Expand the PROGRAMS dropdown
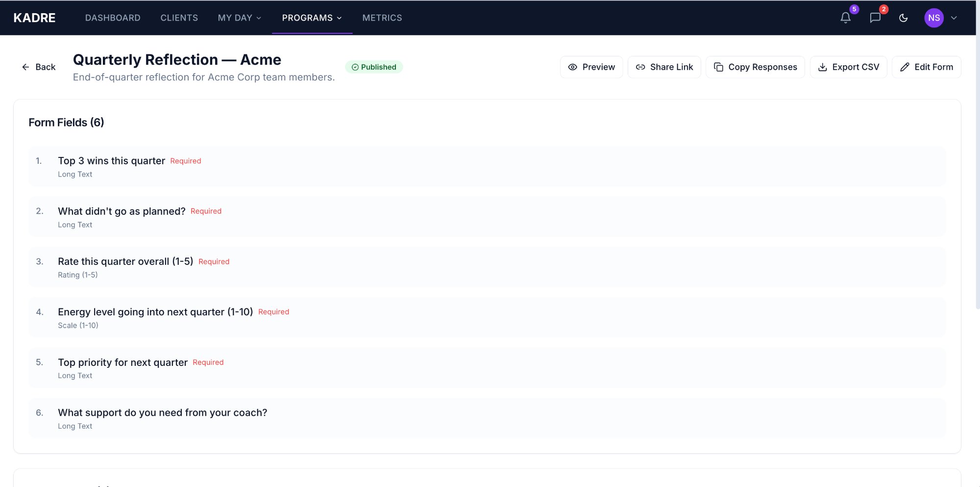Screen dimensions: 980x487 [x=312, y=18]
